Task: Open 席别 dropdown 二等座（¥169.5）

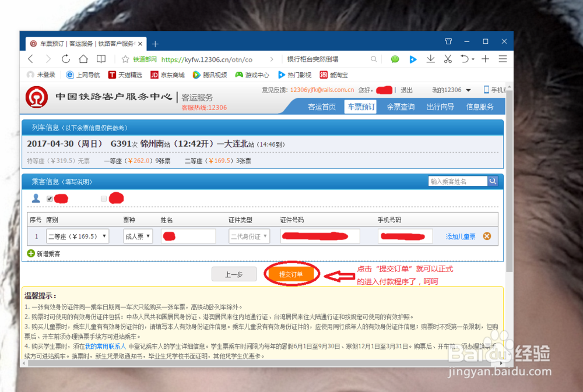Action: tap(78, 236)
